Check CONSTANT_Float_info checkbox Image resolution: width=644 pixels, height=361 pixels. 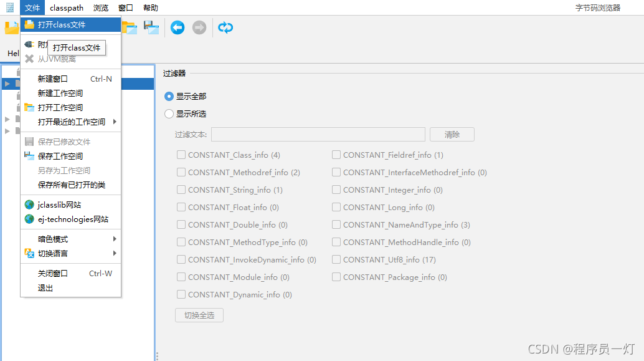coord(181,207)
